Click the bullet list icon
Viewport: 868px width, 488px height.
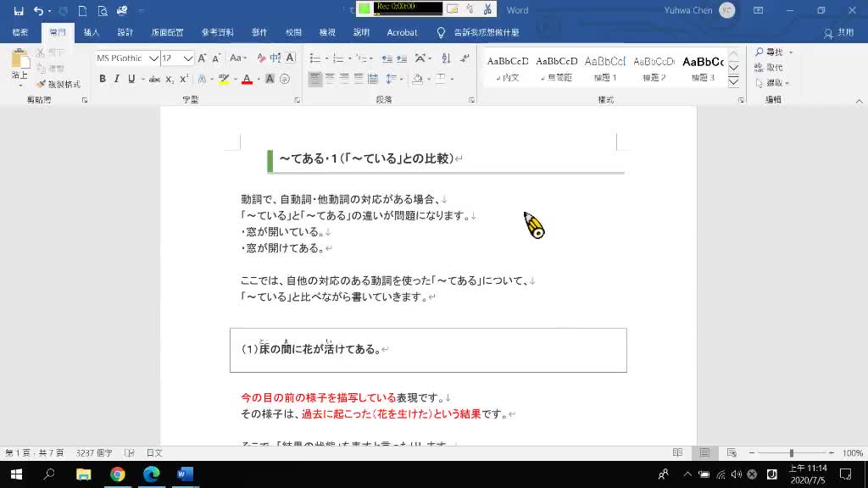pyautogui.click(x=315, y=58)
